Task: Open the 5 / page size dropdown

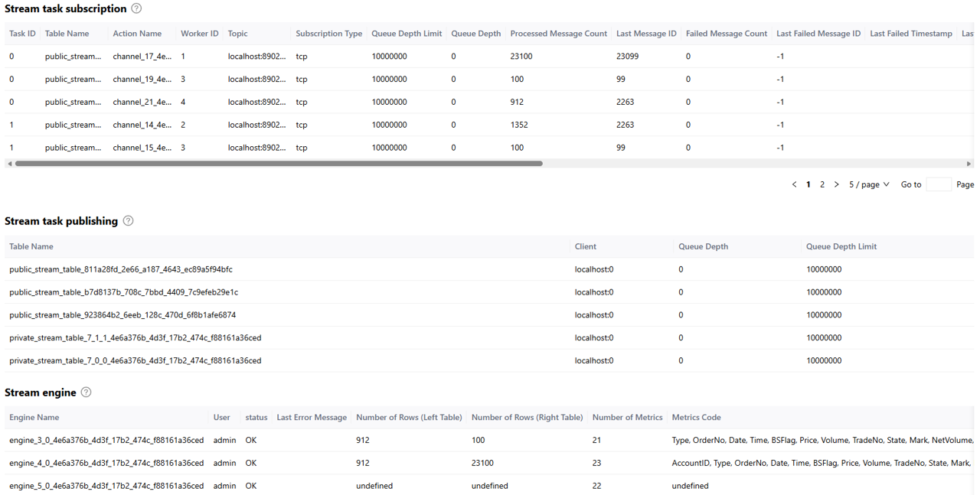Action: [x=869, y=184]
